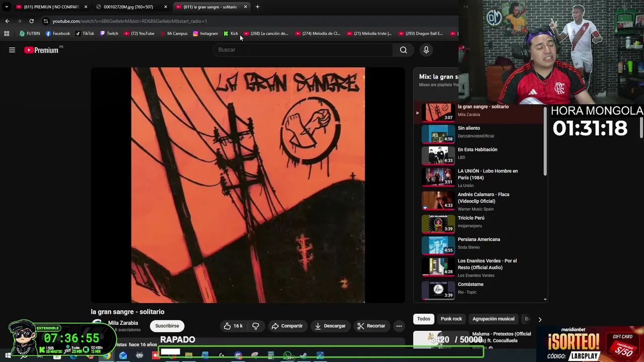This screenshot has width=644, height=362.
Task: Open the Chrome icon in Windows taskbar
Action: (x=106, y=355)
